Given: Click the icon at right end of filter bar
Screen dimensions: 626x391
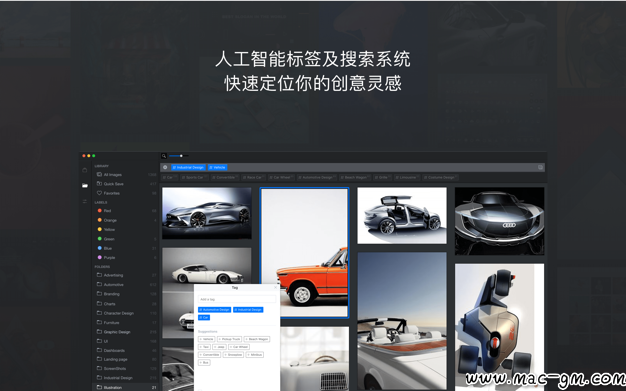Looking at the screenshot, I should 540,167.
